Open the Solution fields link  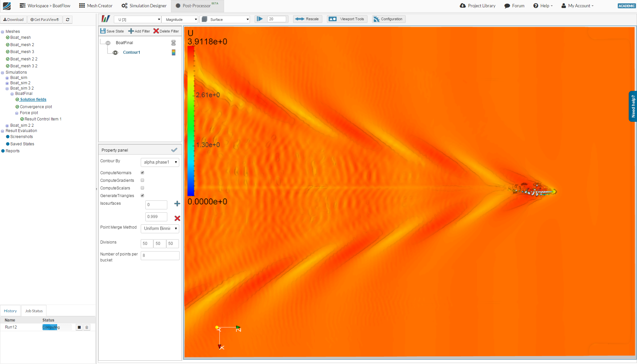tap(33, 100)
